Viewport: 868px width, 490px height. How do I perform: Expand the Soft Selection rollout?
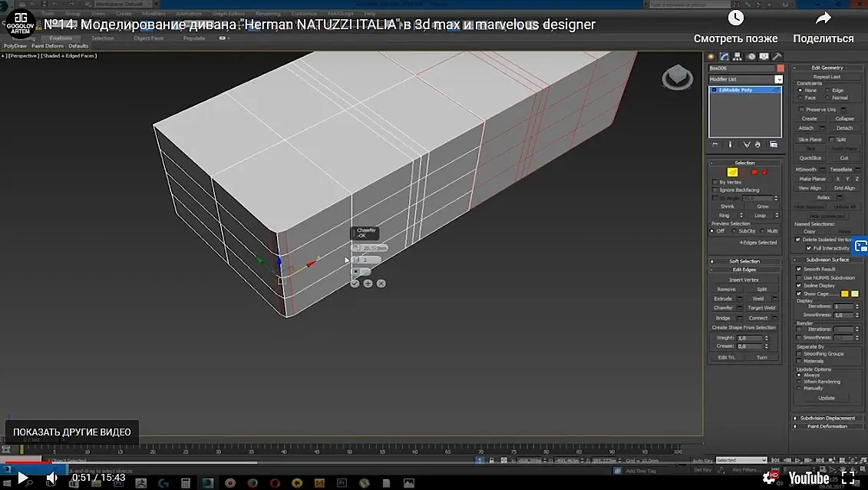coord(744,261)
